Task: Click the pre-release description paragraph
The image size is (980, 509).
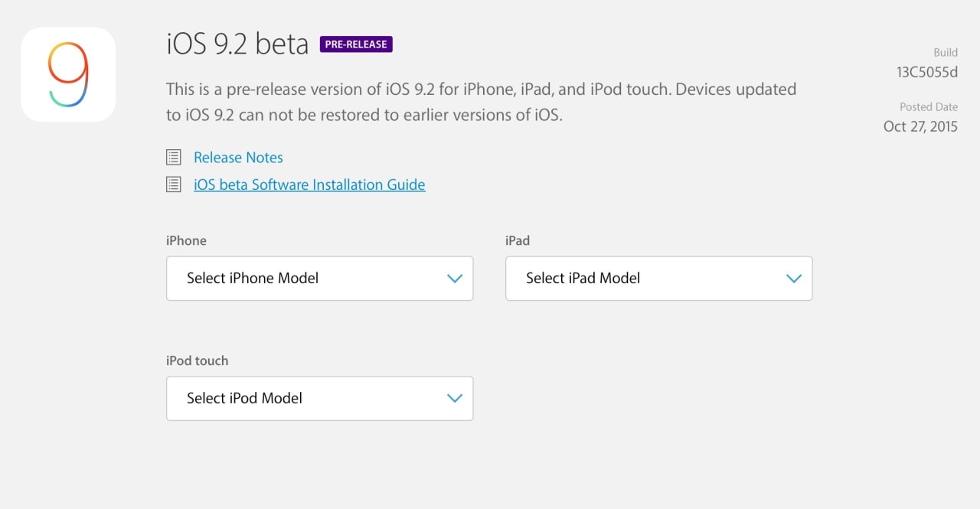Action: (x=481, y=102)
